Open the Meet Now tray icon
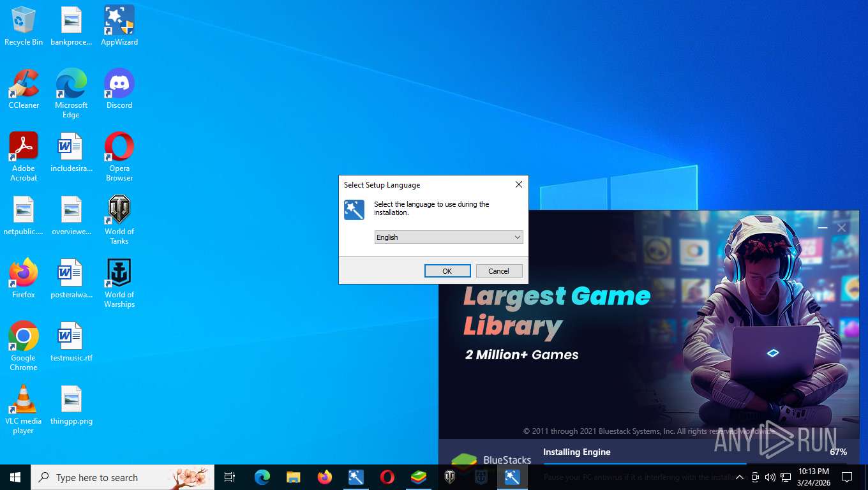This screenshot has height=490, width=868. [755, 477]
